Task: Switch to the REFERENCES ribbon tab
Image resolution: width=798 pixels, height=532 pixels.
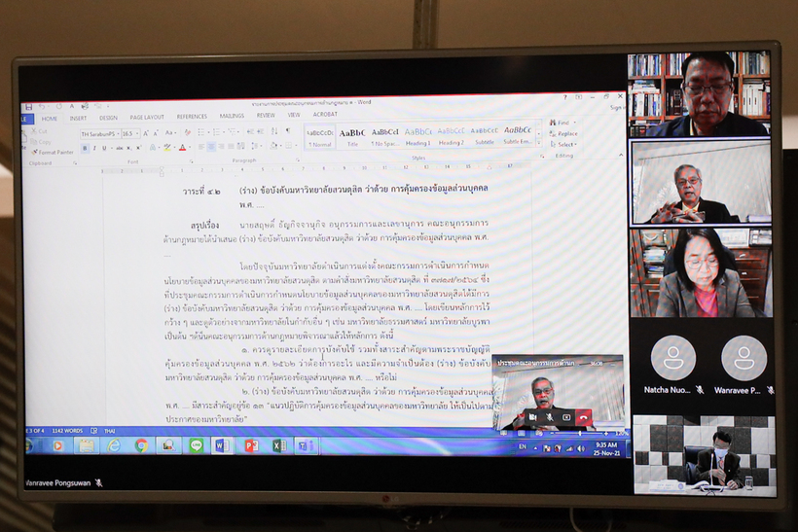Action: [192, 117]
